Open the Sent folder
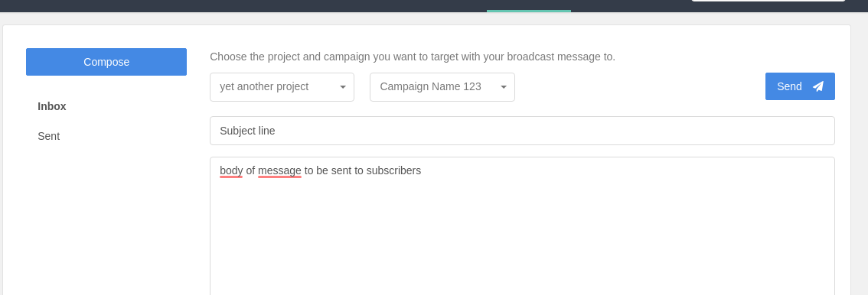The height and width of the screenshot is (295, 868). [x=49, y=136]
